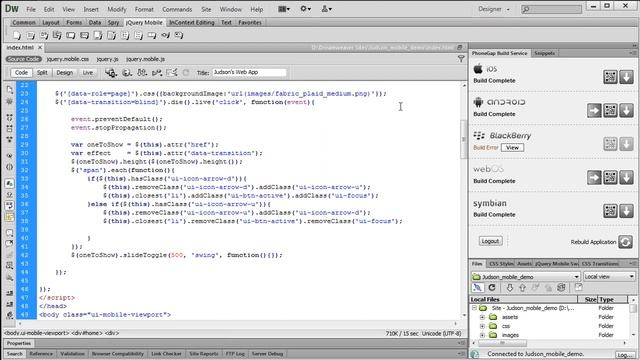Screen dimensions: 640x360
Task: Expand the images folder
Action: pos(482,335)
